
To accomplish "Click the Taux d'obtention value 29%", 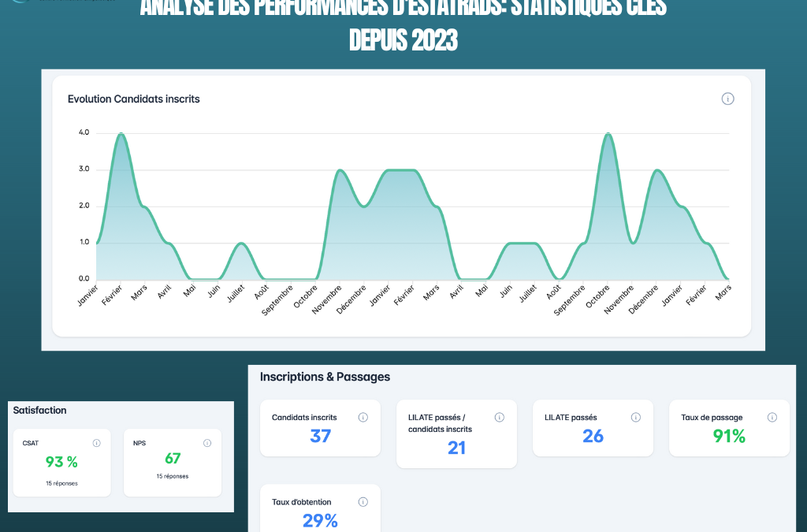I will [320, 521].
